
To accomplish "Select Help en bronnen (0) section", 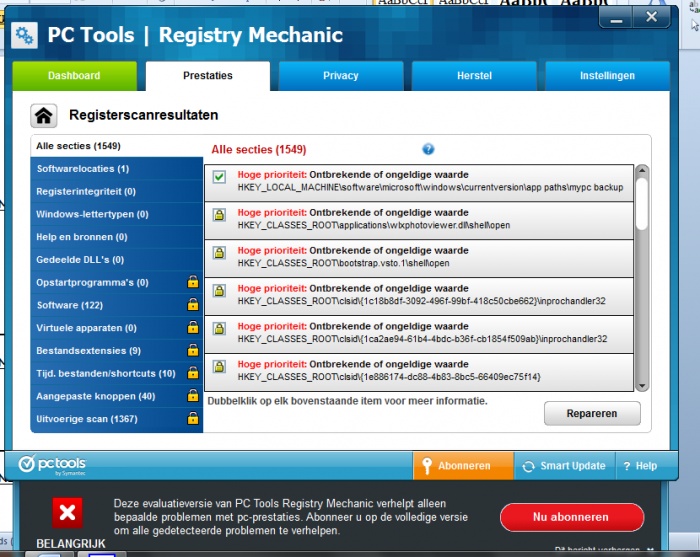I will pos(117,237).
